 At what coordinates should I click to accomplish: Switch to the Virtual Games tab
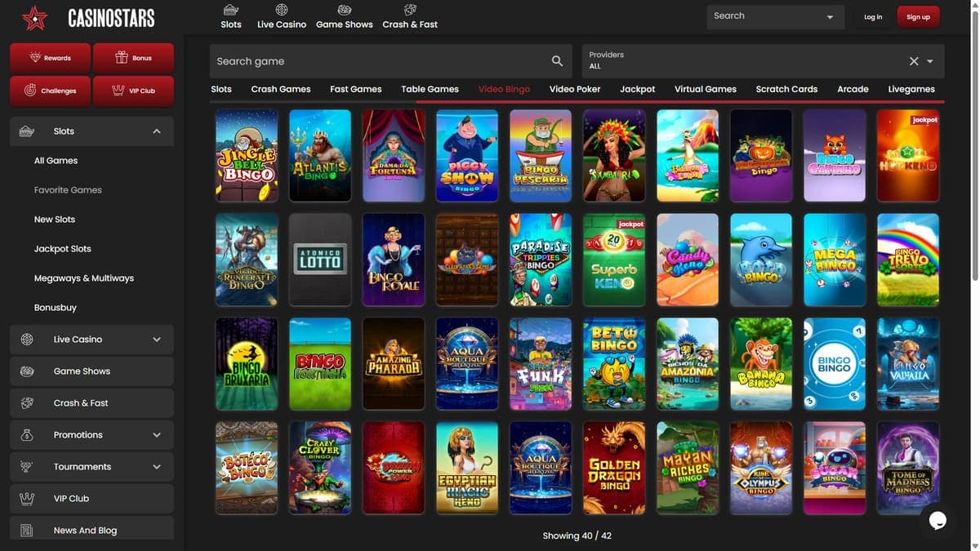click(x=706, y=89)
